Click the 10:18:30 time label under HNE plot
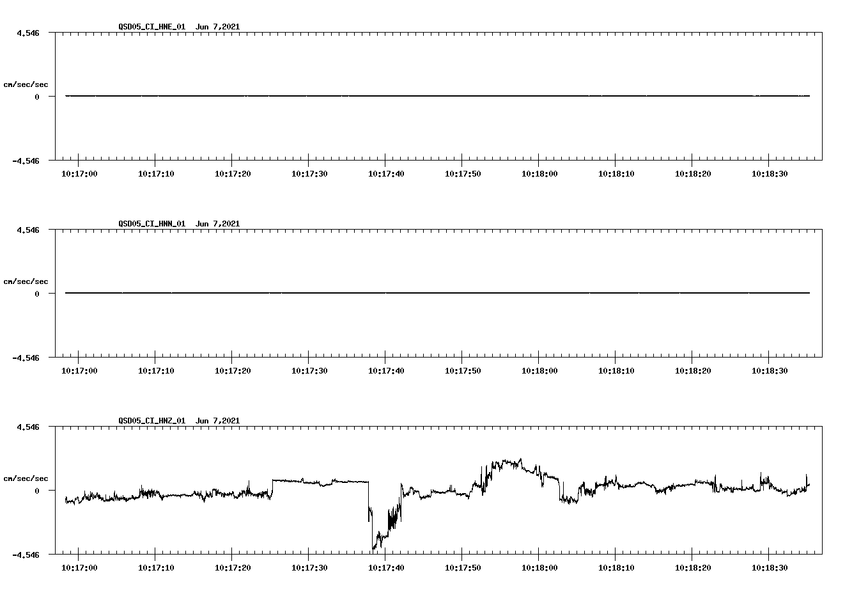Viewport: 868px width, 591px height. [x=770, y=174]
